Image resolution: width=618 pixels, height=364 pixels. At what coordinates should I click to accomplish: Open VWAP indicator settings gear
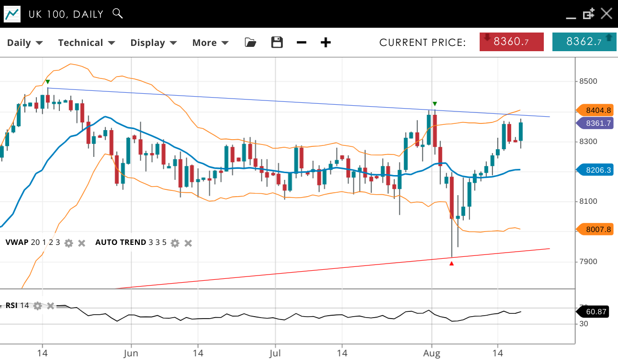click(68, 243)
